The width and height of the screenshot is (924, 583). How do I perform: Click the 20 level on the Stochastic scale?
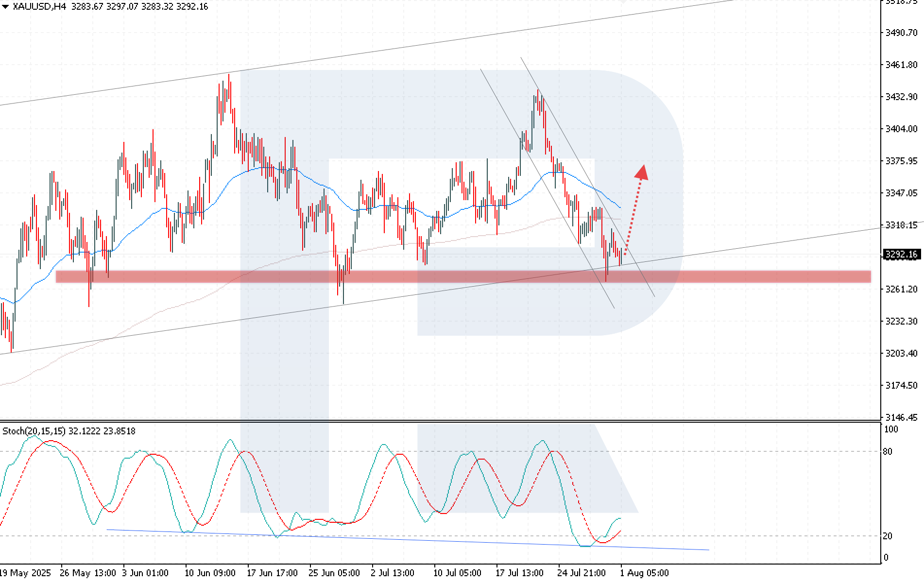[888, 536]
